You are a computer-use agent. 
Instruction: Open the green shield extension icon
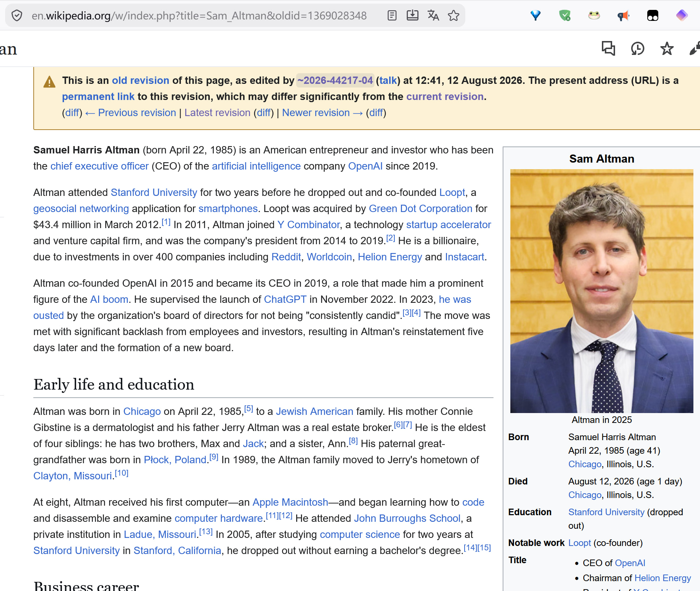coord(565,15)
